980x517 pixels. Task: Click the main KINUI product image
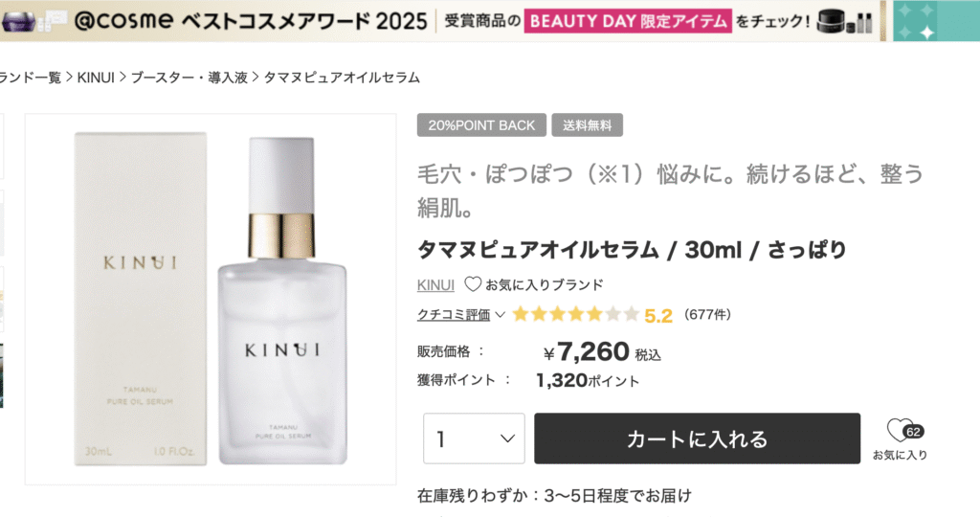211,299
